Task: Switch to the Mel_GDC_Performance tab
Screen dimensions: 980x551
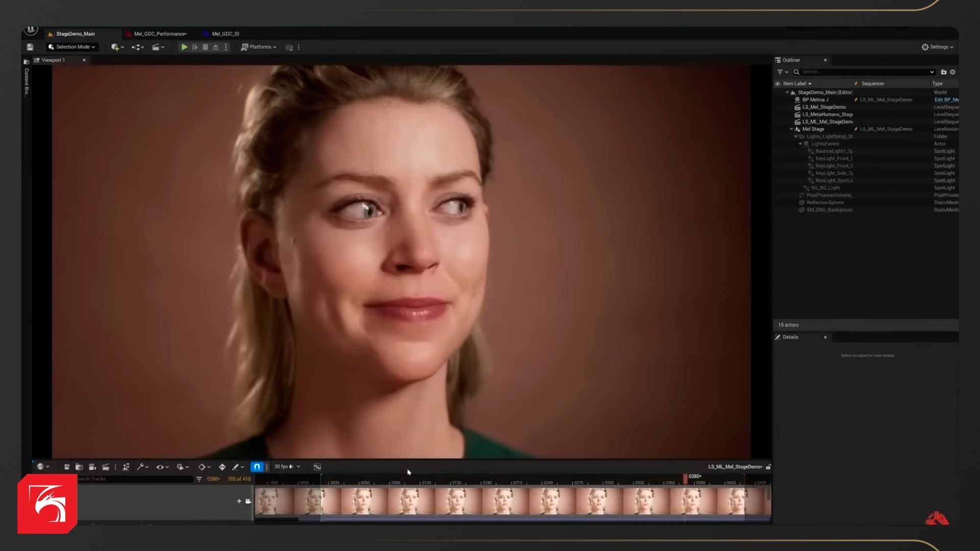Action: pos(160,34)
